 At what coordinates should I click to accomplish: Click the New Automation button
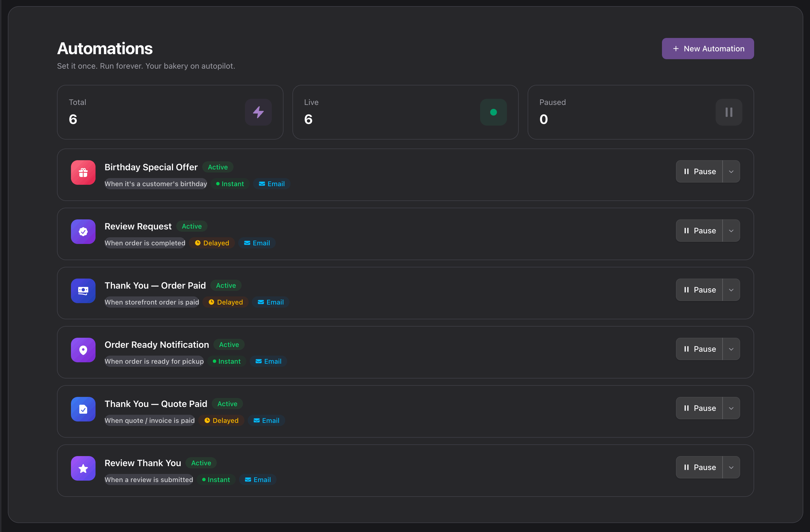coord(707,48)
